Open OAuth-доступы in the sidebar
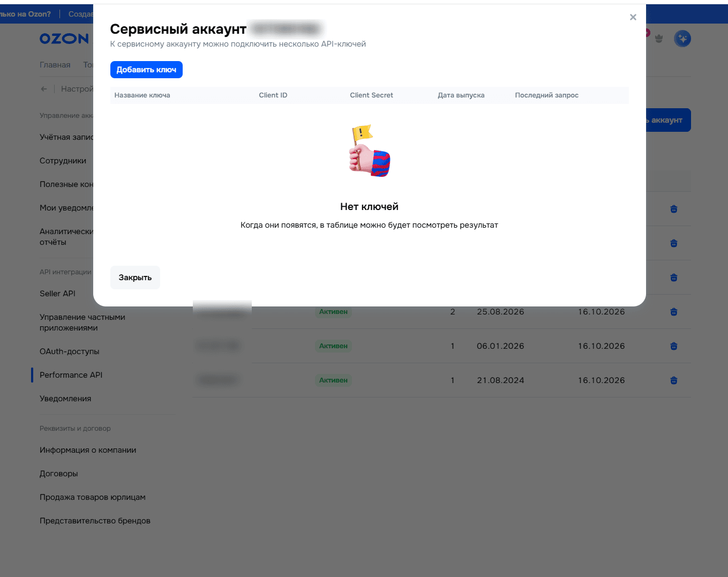The height and width of the screenshot is (577, 728). point(70,351)
